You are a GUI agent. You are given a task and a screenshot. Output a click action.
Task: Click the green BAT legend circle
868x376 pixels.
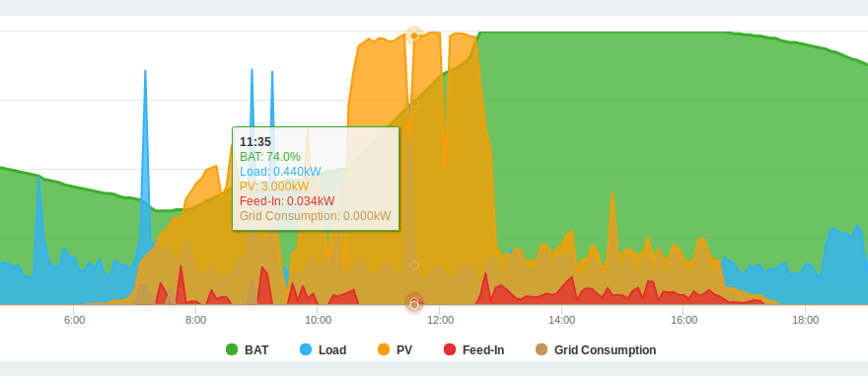(232, 349)
